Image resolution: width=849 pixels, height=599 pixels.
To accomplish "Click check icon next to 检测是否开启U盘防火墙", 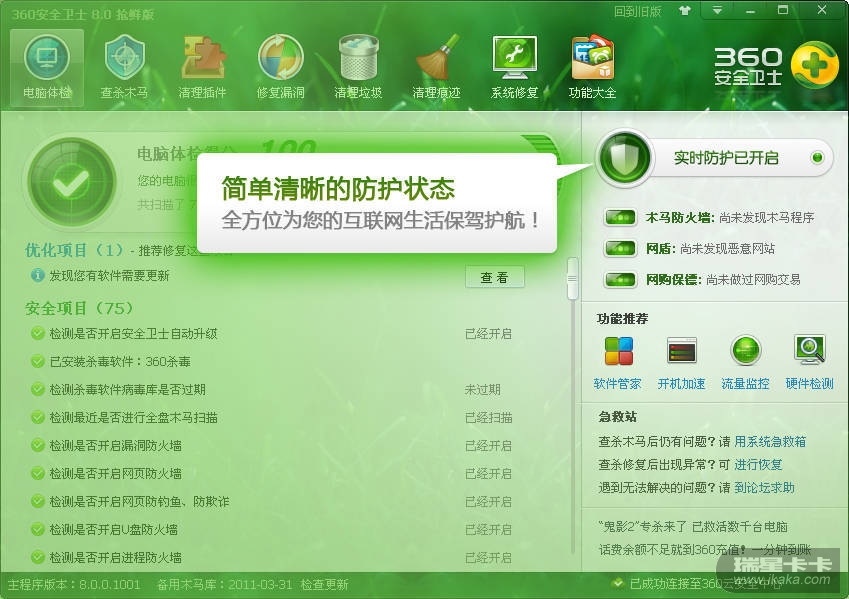I will pos(37,529).
